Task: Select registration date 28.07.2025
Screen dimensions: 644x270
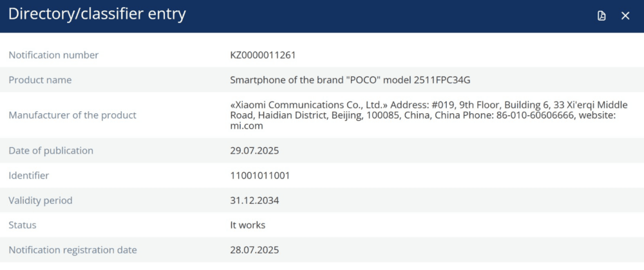Action: (x=254, y=249)
